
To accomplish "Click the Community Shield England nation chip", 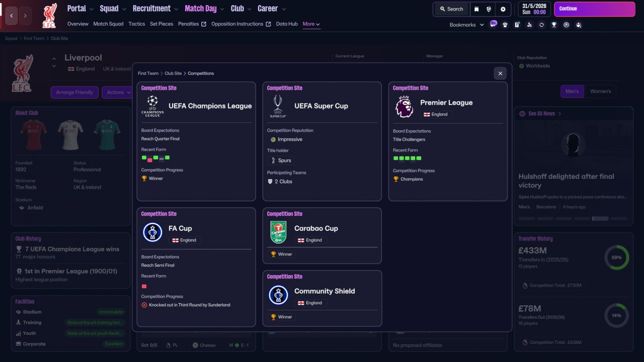I will pos(310,303).
